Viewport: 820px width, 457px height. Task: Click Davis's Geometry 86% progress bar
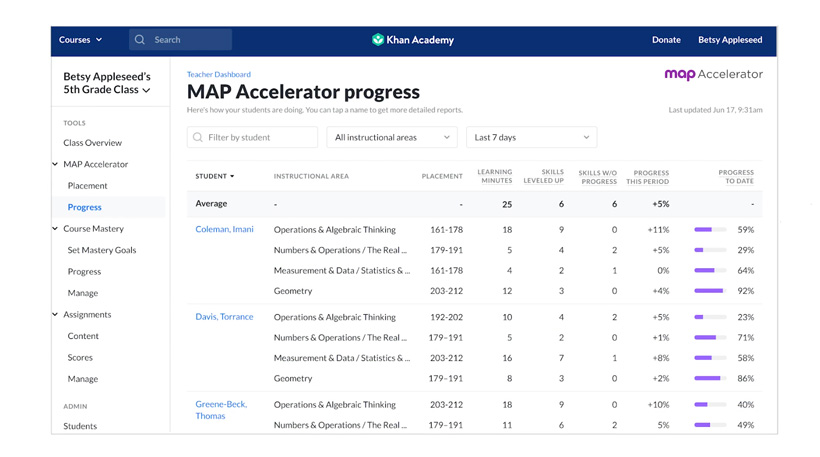(710, 378)
